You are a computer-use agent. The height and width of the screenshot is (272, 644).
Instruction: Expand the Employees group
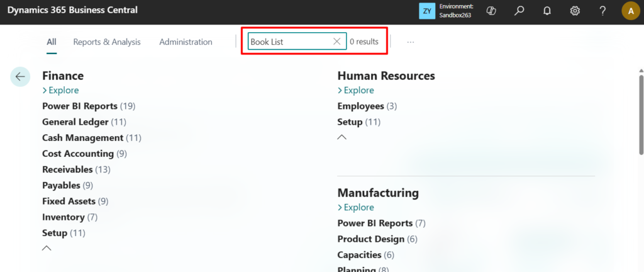pyautogui.click(x=360, y=106)
